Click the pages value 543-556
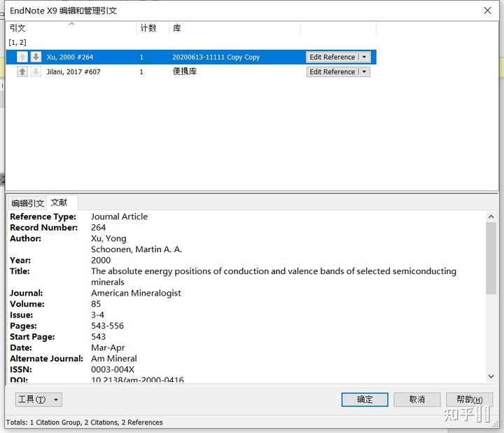This screenshot has height=433, width=504. 107,326
